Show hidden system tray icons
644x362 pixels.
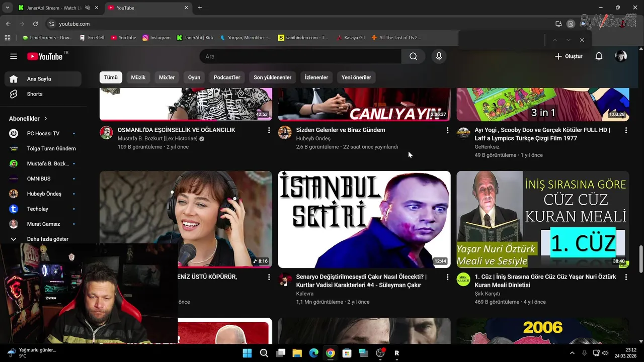click(572, 353)
